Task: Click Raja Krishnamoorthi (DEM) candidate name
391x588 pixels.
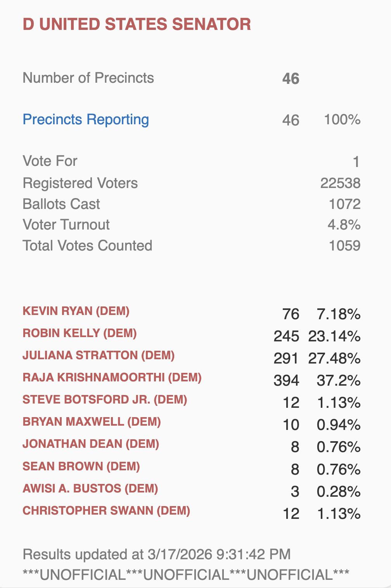Action: click(x=112, y=378)
